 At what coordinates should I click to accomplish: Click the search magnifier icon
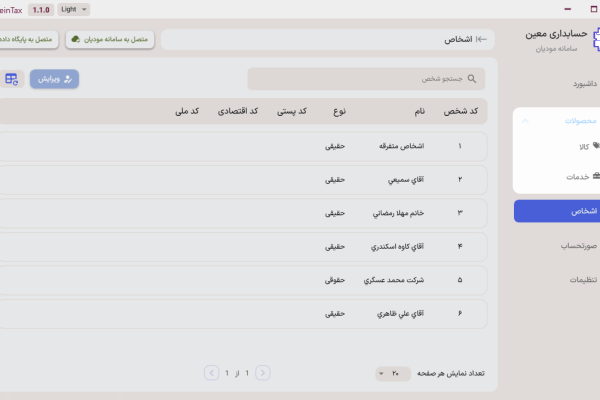click(x=472, y=79)
